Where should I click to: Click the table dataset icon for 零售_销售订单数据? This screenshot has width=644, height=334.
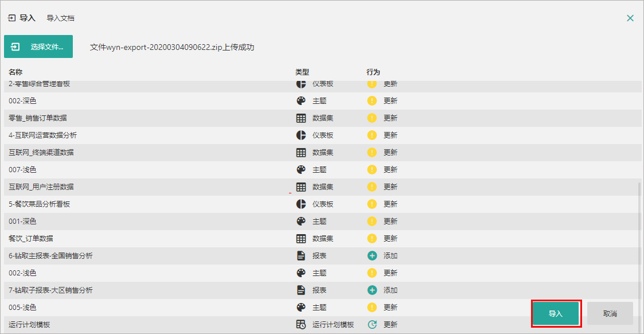point(301,118)
